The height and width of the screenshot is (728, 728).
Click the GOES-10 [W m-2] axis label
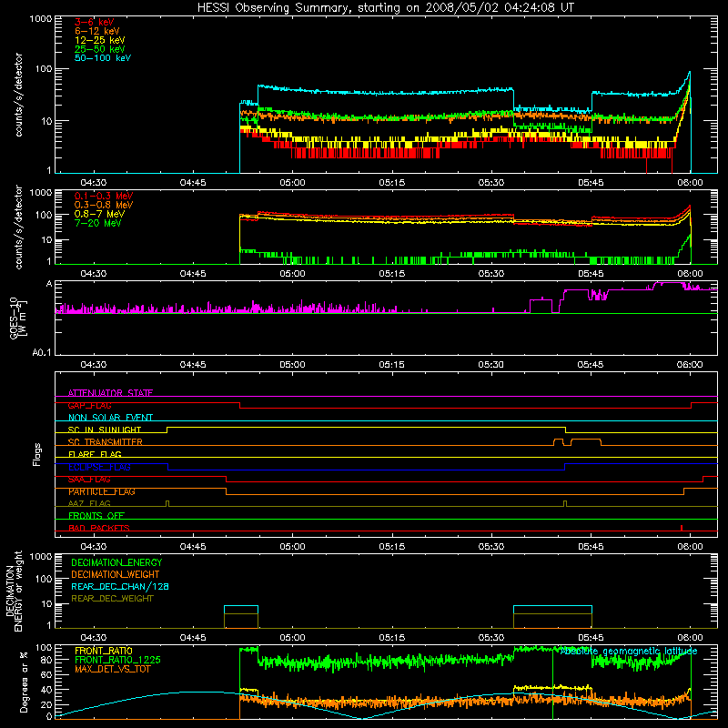pos(18,318)
